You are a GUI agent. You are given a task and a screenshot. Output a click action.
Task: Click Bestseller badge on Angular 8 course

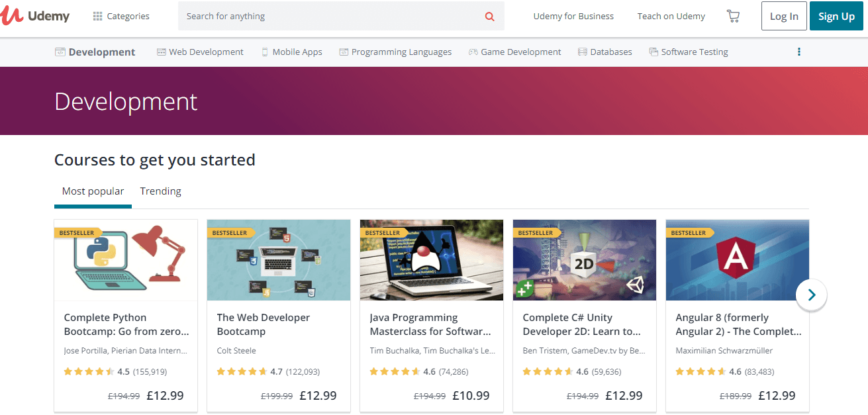click(690, 233)
